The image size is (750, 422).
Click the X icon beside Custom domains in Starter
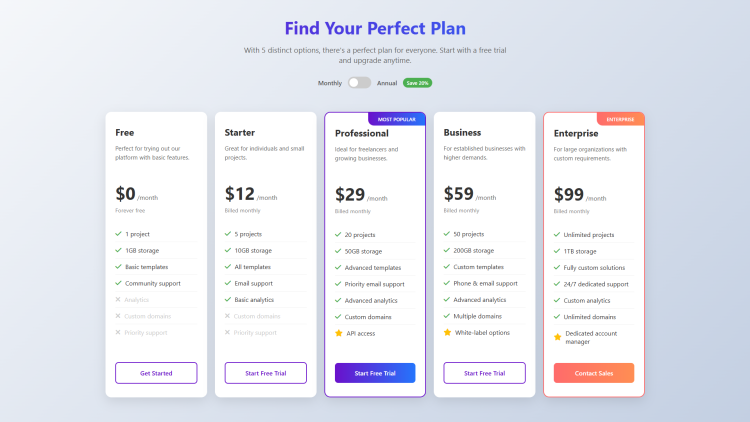coord(228,316)
